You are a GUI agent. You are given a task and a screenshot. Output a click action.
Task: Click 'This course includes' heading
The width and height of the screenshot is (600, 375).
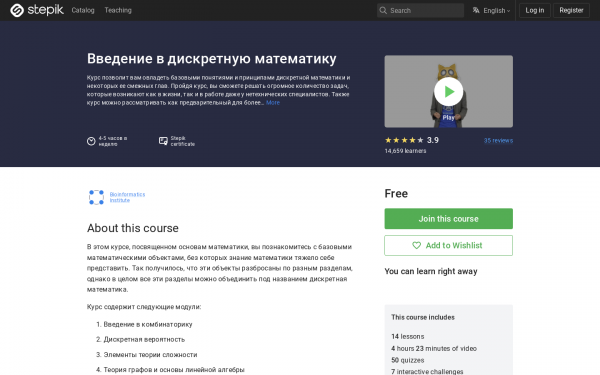423,317
